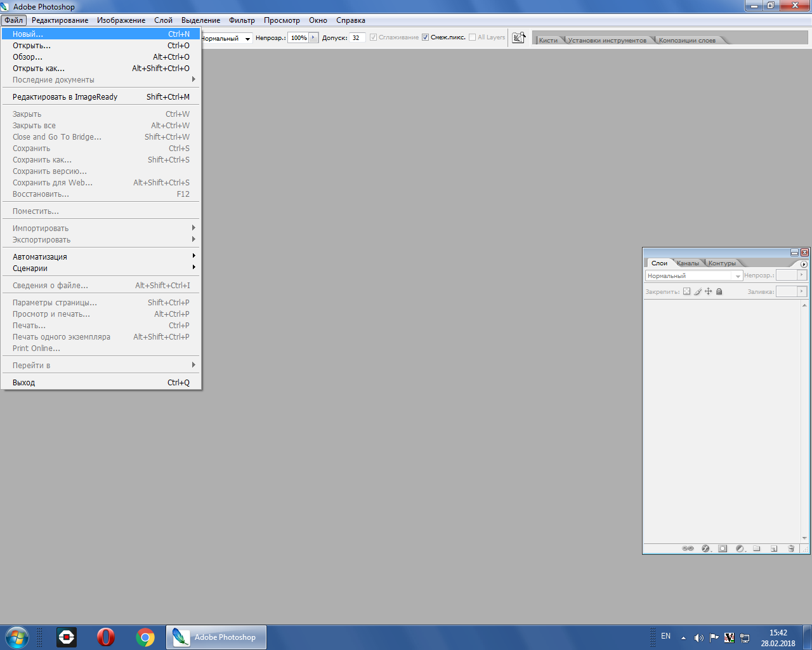Image resolution: width=812 pixels, height=650 pixels.
Task: Click the options bar 100% opacity field
Action: pos(299,37)
